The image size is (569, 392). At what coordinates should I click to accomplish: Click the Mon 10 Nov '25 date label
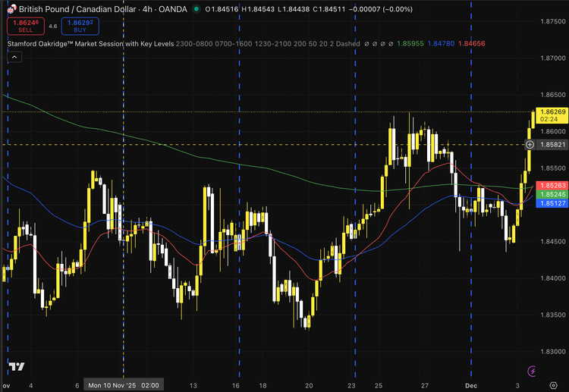(122, 385)
